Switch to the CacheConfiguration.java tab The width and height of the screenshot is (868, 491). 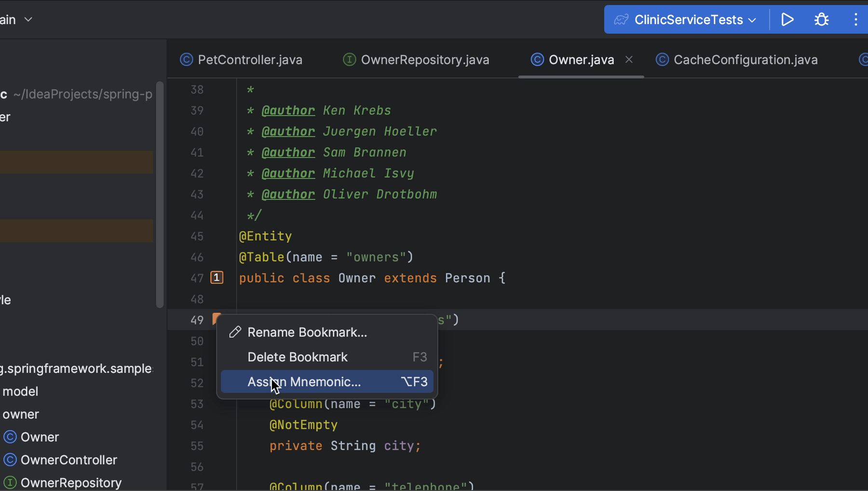point(745,60)
